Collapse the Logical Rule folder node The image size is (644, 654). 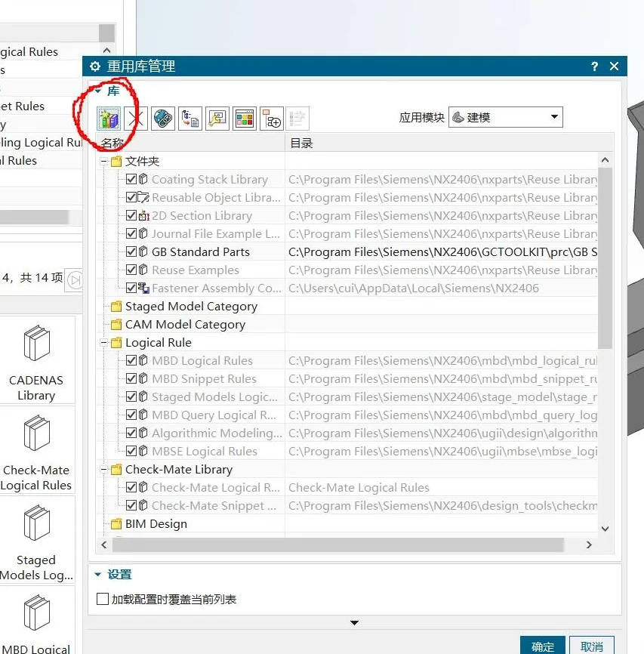point(104,343)
